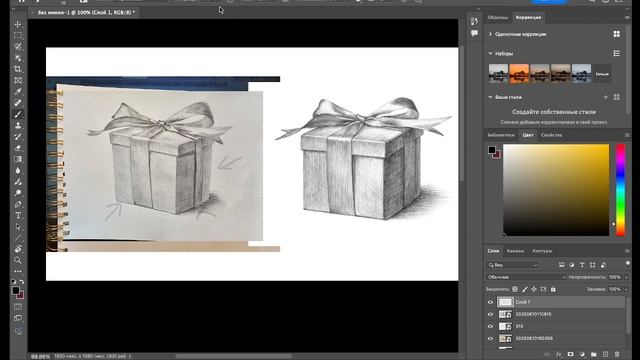
Task: Switch to the Образцы tab
Action: coord(498,18)
